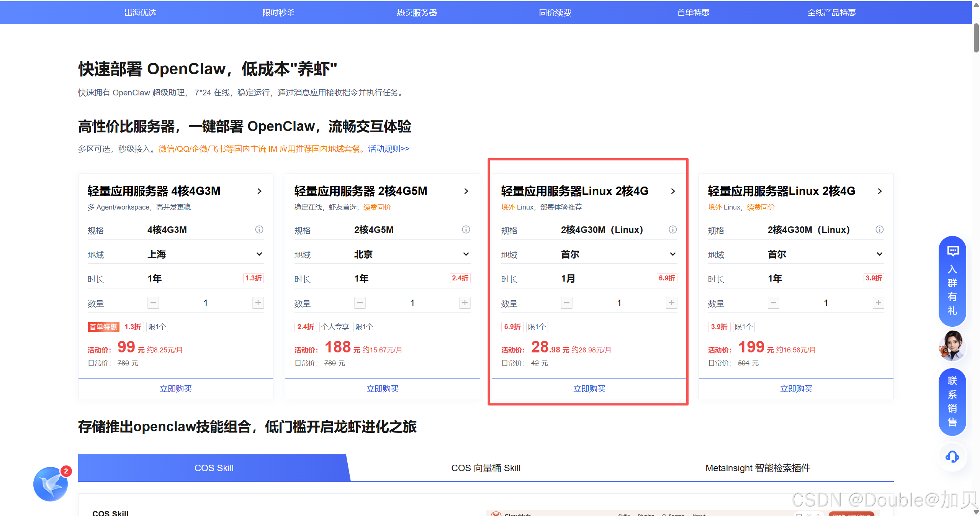This screenshot has width=980, height=516.
Task: Click the 6.9折 badge beside 1月 duration
Action: pyautogui.click(x=667, y=278)
